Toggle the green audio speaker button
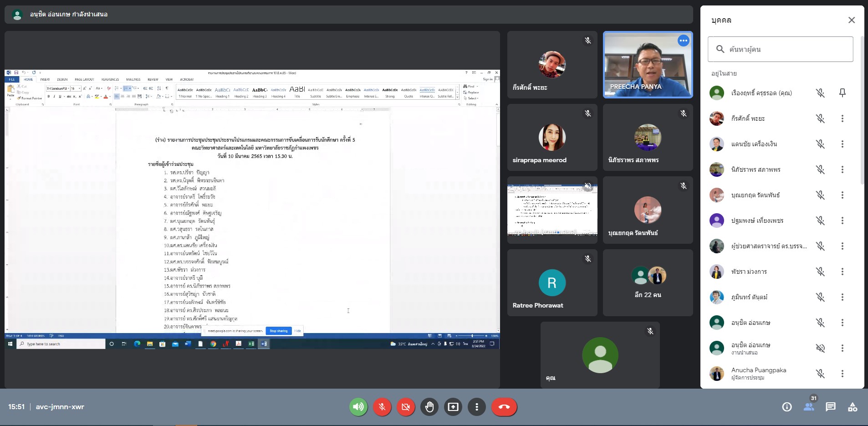This screenshot has height=426, width=868. [x=358, y=407]
